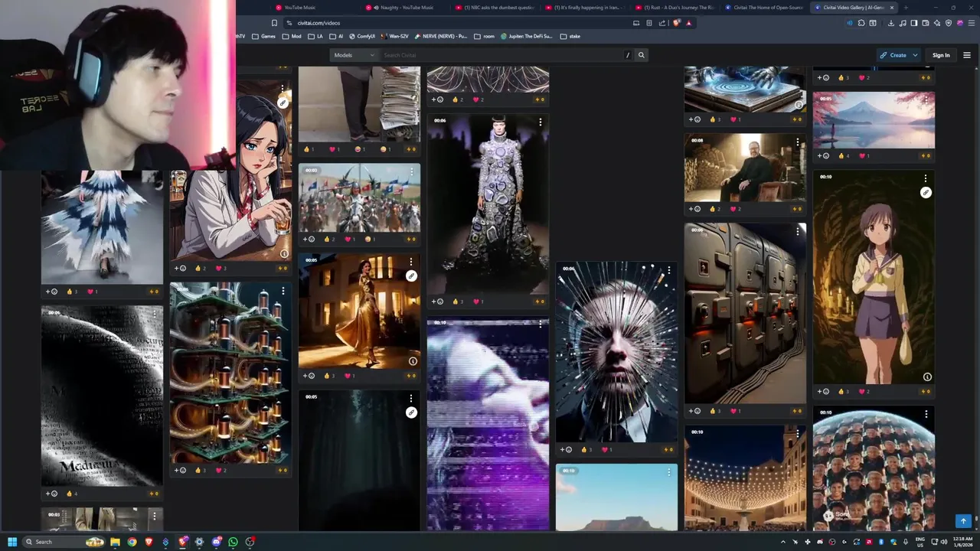Open the metallic lockers corridor video

pyautogui.click(x=745, y=313)
